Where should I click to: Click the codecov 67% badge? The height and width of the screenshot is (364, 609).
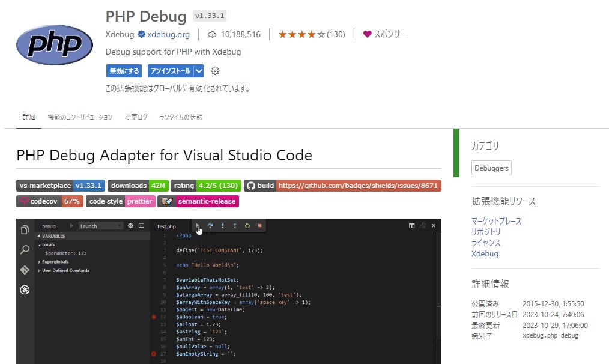50,201
